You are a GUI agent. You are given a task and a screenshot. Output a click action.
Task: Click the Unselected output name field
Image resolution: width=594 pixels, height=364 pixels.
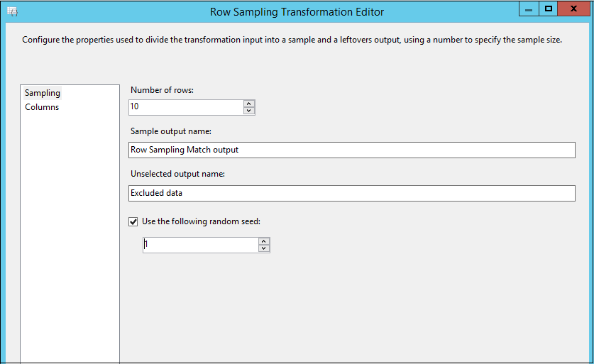[x=351, y=193]
